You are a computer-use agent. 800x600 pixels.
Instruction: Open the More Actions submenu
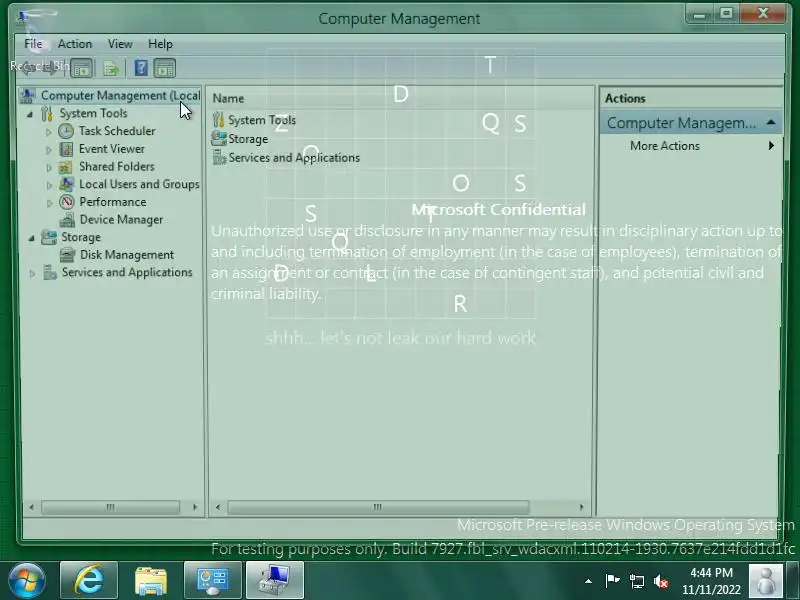(x=691, y=146)
